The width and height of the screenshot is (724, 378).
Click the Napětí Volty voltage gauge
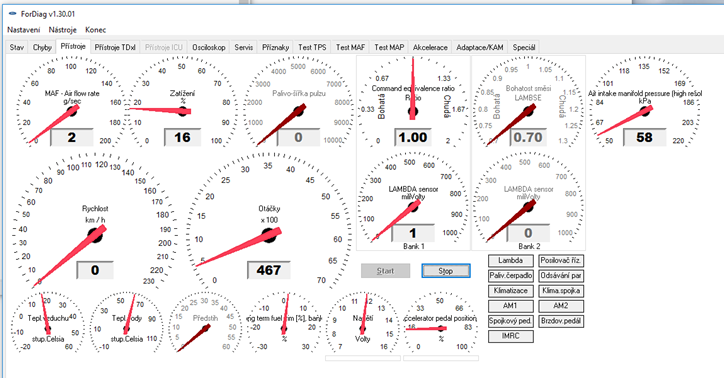click(x=362, y=322)
